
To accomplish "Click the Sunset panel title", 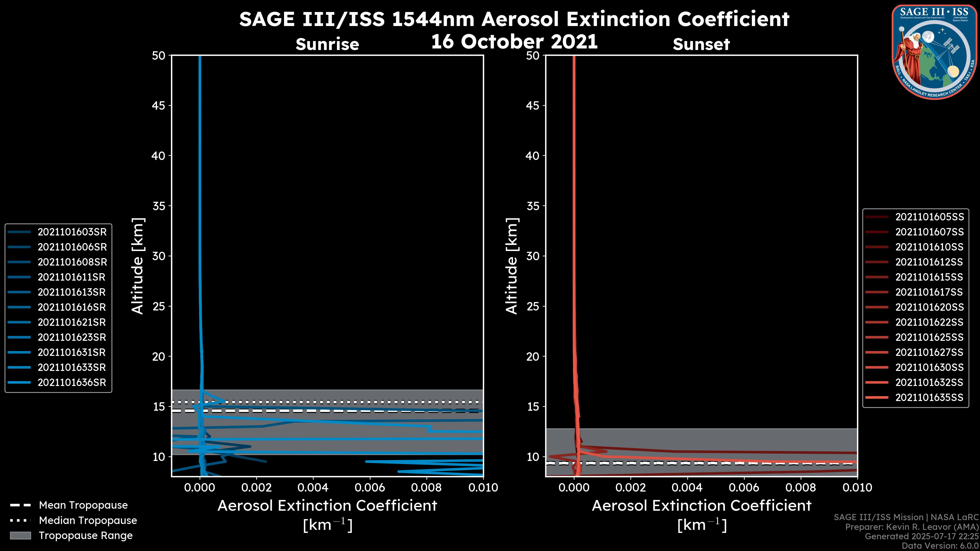I will pos(701,44).
